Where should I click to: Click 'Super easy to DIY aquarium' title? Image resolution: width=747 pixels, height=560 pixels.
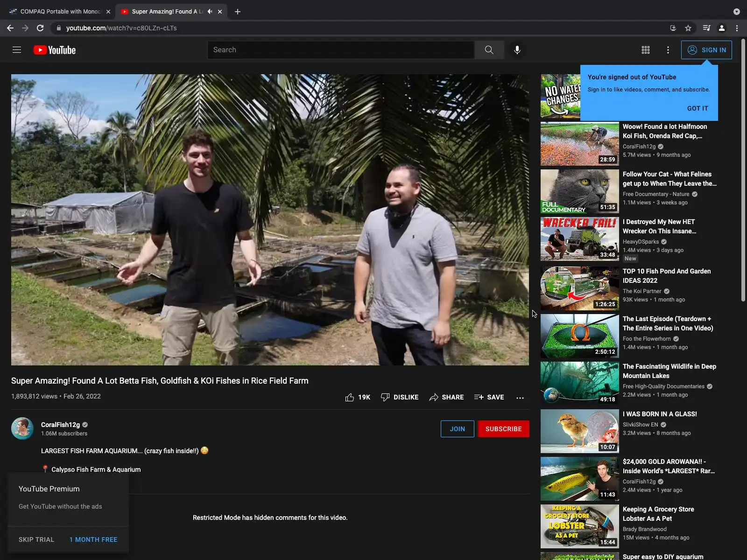[663, 557]
